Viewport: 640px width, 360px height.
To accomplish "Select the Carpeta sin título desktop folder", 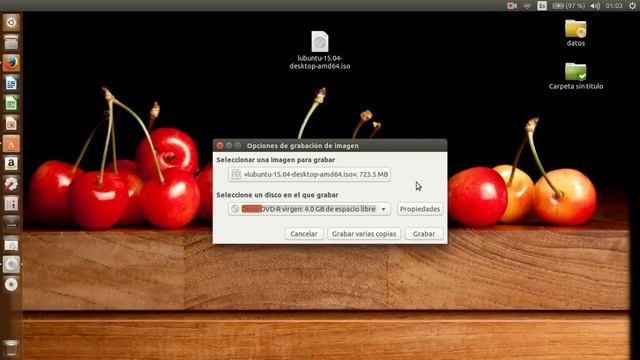I will [x=576, y=76].
